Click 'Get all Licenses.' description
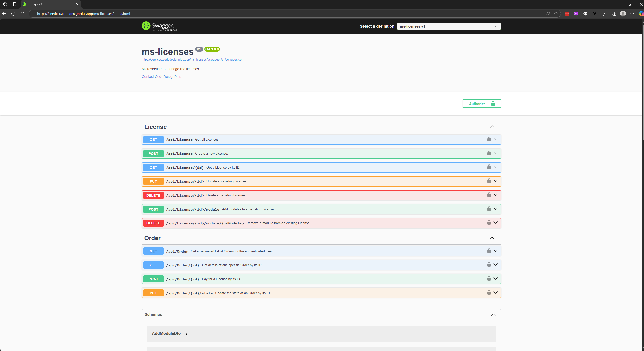Image resolution: width=644 pixels, height=351 pixels. tap(207, 140)
